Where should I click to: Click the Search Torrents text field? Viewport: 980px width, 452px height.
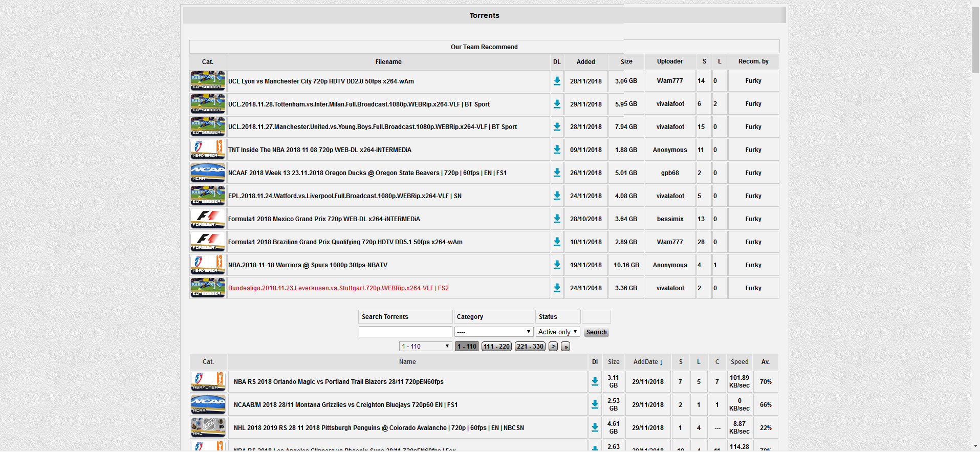(x=405, y=332)
